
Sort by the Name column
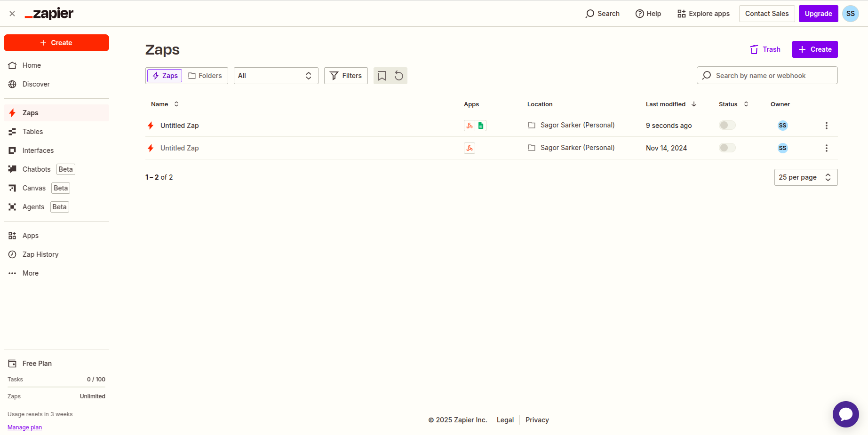pos(165,104)
